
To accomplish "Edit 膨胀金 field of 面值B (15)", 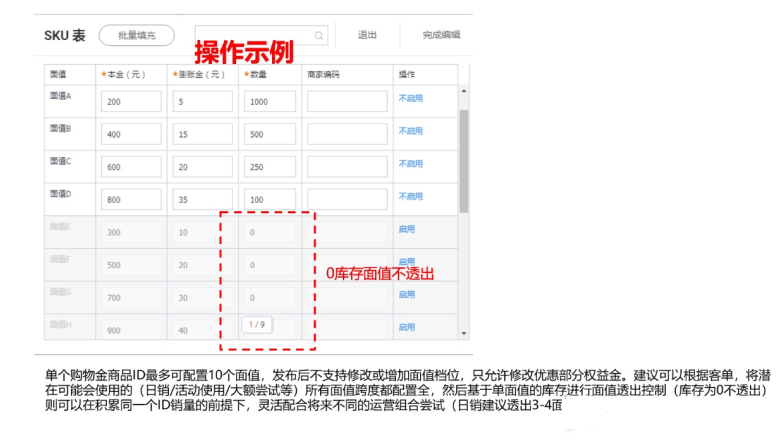I will pos(202,134).
